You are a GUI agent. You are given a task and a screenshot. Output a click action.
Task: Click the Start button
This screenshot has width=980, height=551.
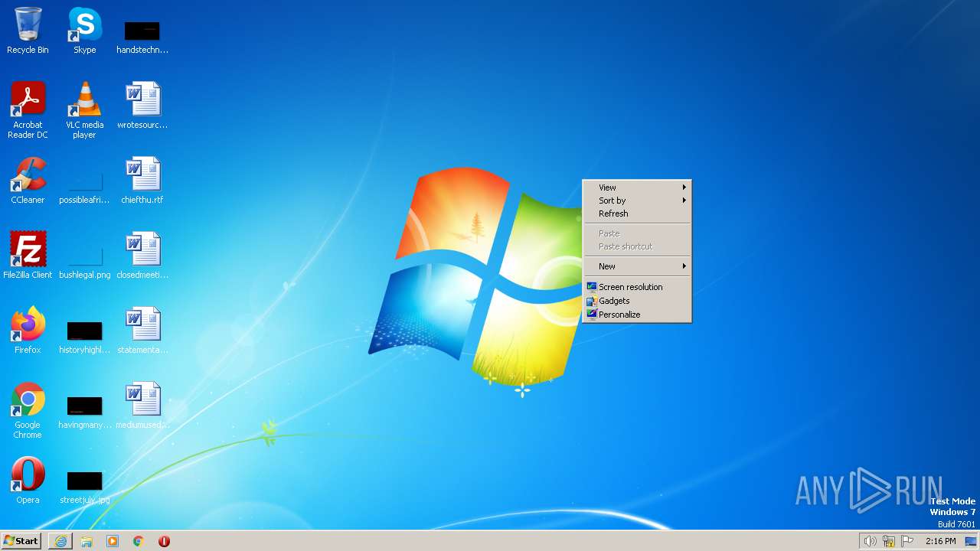[21, 541]
